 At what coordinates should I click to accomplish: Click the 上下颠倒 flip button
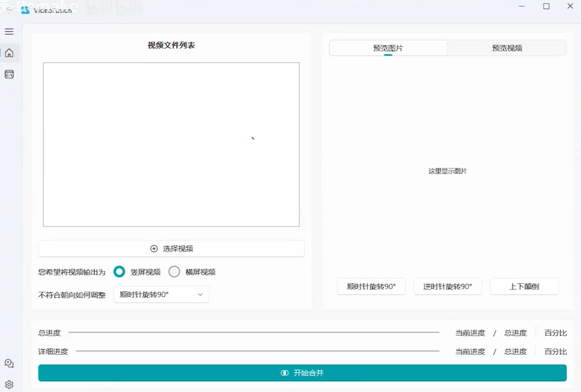pyautogui.click(x=524, y=286)
